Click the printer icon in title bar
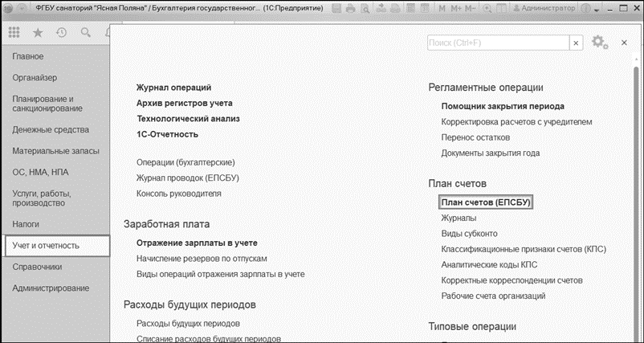The height and width of the screenshot is (343, 644). point(350,8)
